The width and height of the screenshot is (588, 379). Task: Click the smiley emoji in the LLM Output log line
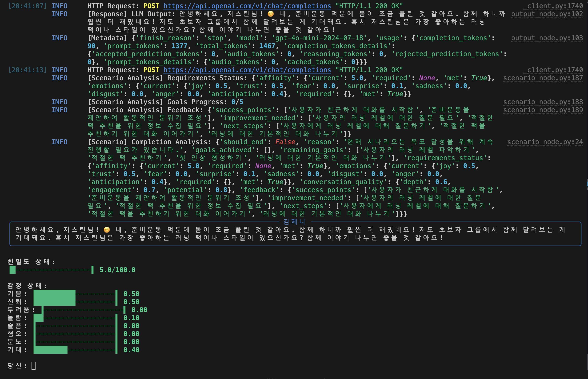[270, 14]
